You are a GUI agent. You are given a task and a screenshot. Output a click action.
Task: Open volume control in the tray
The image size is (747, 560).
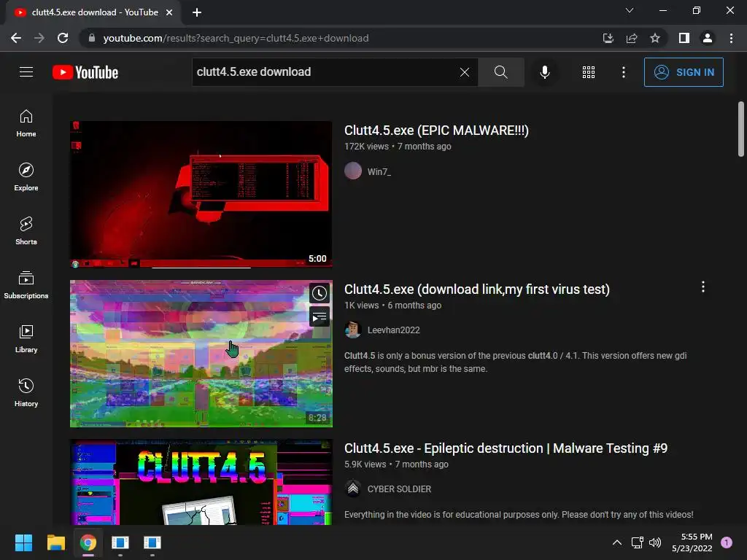pos(655,542)
